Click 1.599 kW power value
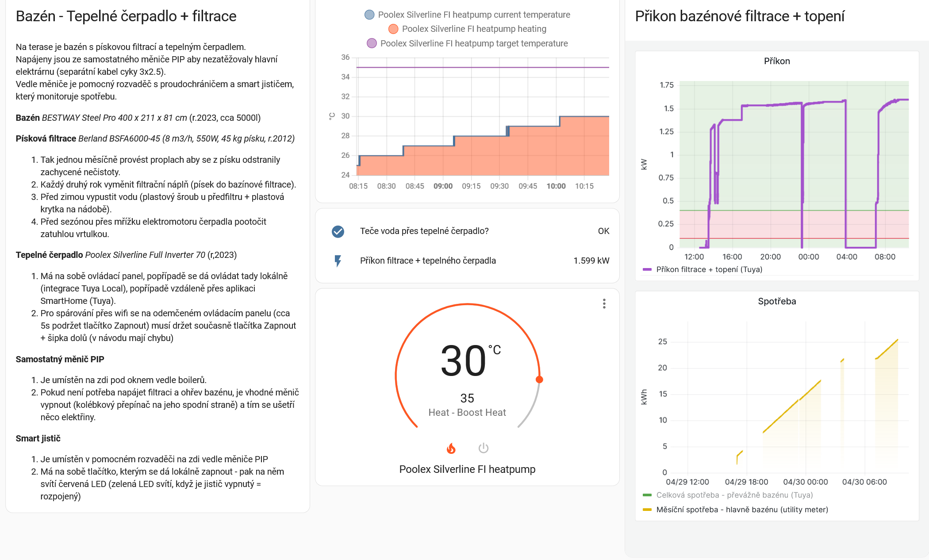 point(591,261)
